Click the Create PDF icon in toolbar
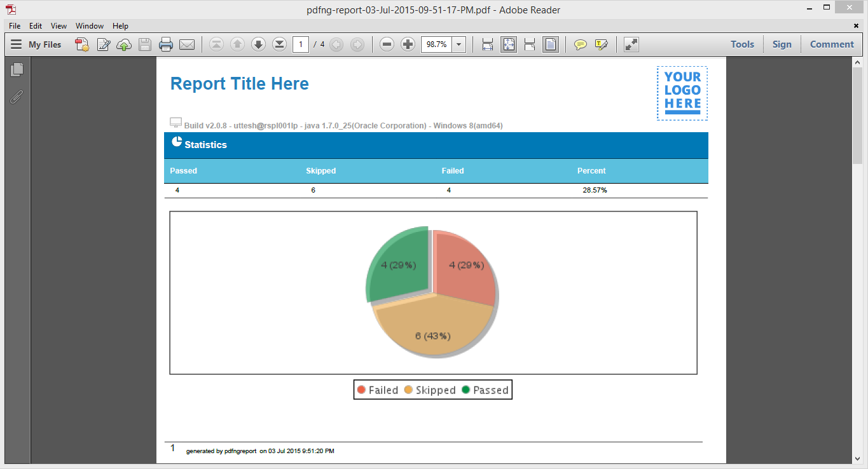 (x=82, y=44)
